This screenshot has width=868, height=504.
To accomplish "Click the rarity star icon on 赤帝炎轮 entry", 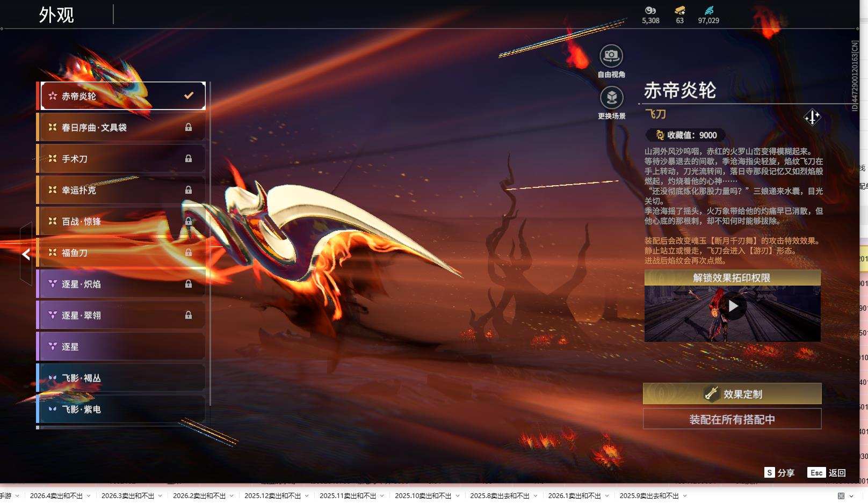I will [x=52, y=95].
